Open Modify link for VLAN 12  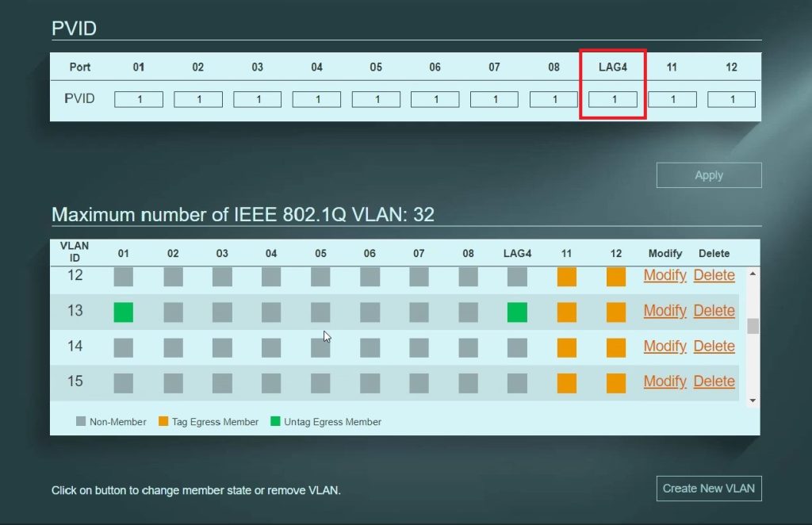click(x=665, y=275)
